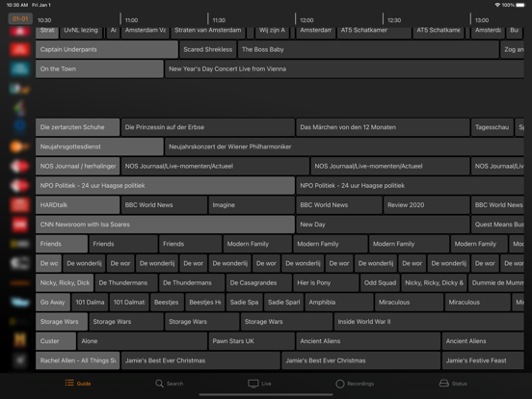The height and width of the screenshot is (399, 532).
Task: Click the channel logo beside NPO Politiek
Action: pos(19,186)
